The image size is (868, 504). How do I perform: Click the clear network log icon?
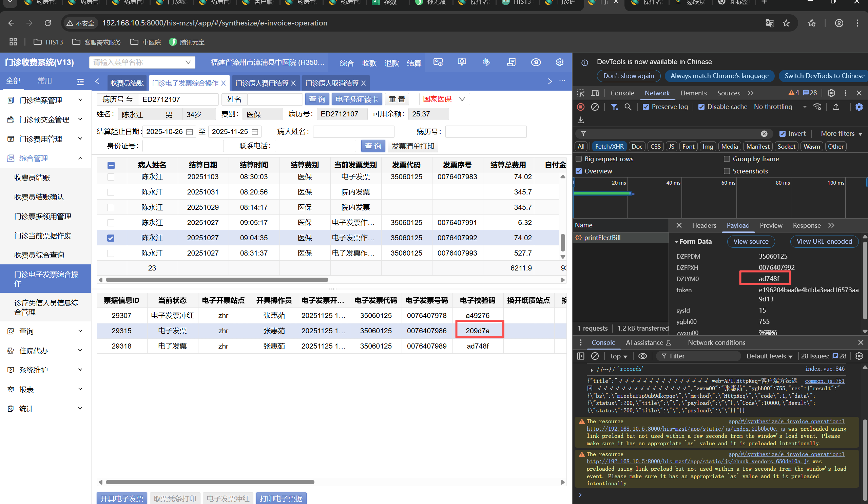(x=595, y=107)
